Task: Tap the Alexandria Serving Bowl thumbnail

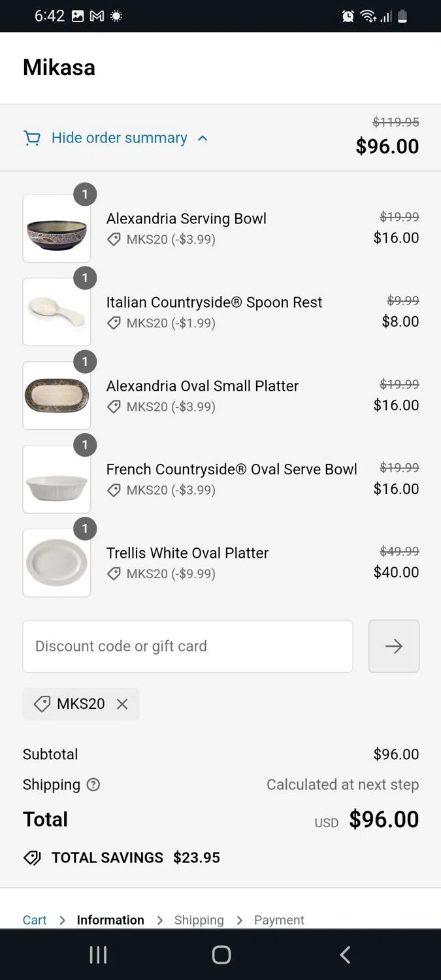Action: [x=57, y=229]
